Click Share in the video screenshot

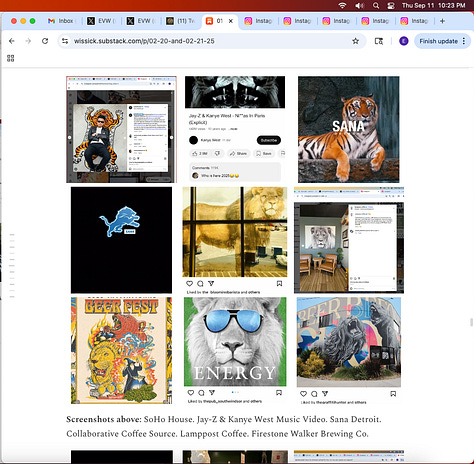(x=238, y=153)
